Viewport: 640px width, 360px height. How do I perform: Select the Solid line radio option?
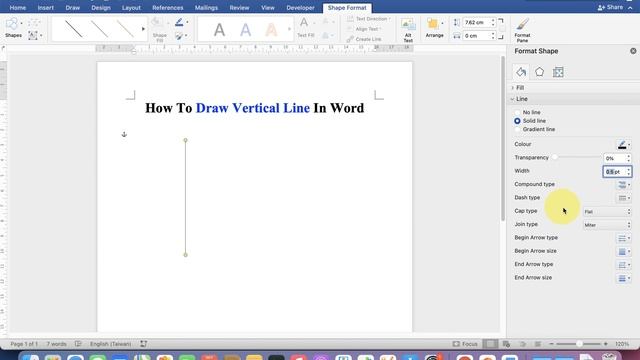coord(518,121)
